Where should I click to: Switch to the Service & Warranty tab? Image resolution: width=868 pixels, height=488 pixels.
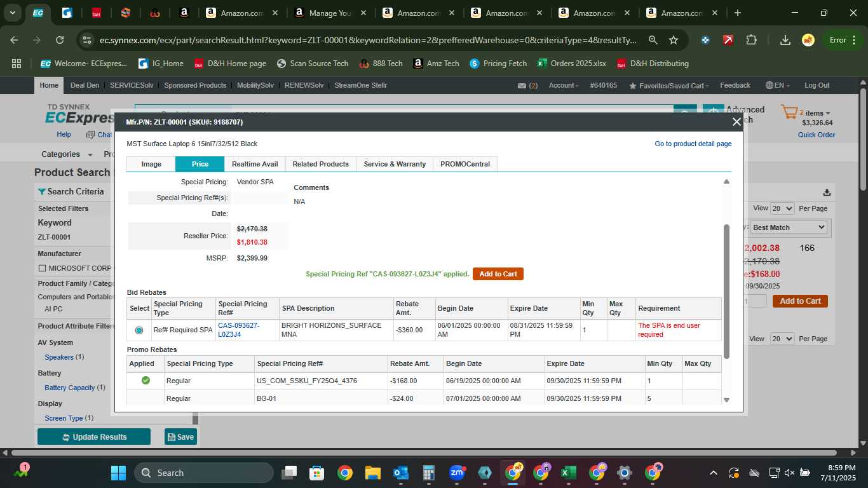pyautogui.click(x=395, y=164)
